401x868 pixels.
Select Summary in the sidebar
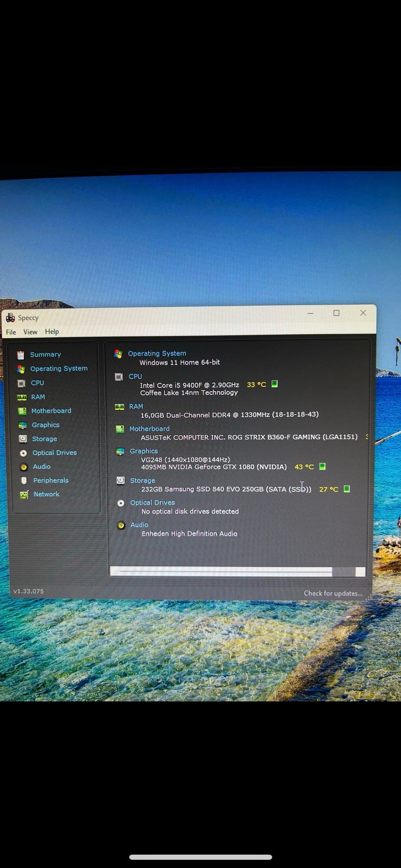click(x=46, y=355)
